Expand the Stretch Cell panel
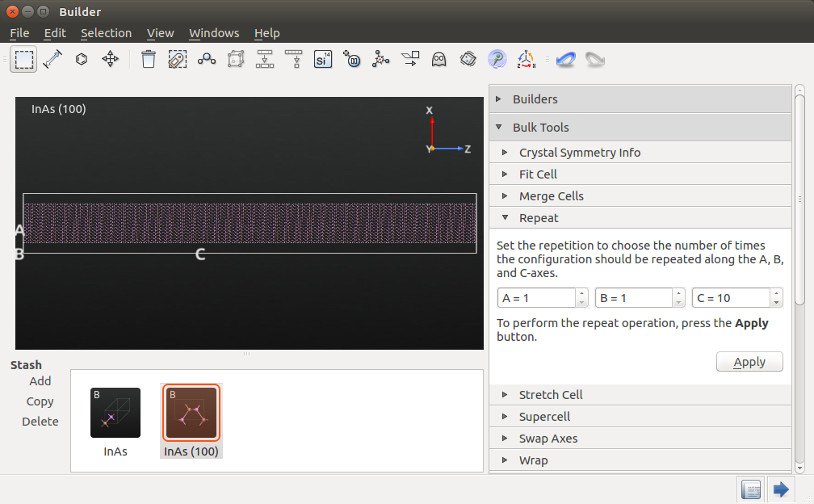Viewport: 814px width, 504px height. (x=640, y=394)
